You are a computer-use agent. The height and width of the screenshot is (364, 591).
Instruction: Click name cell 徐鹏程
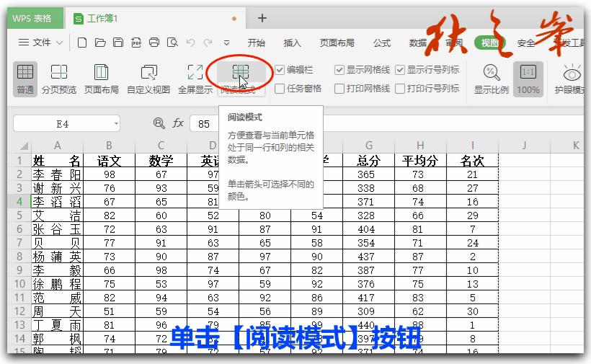57,284
